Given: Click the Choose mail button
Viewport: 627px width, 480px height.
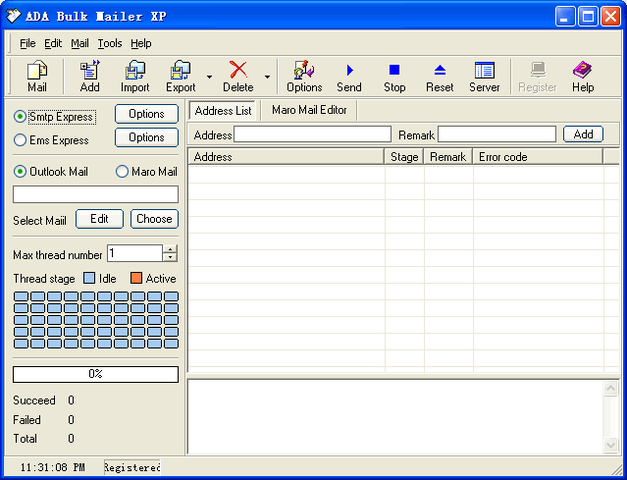Looking at the screenshot, I should click(x=154, y=219).
